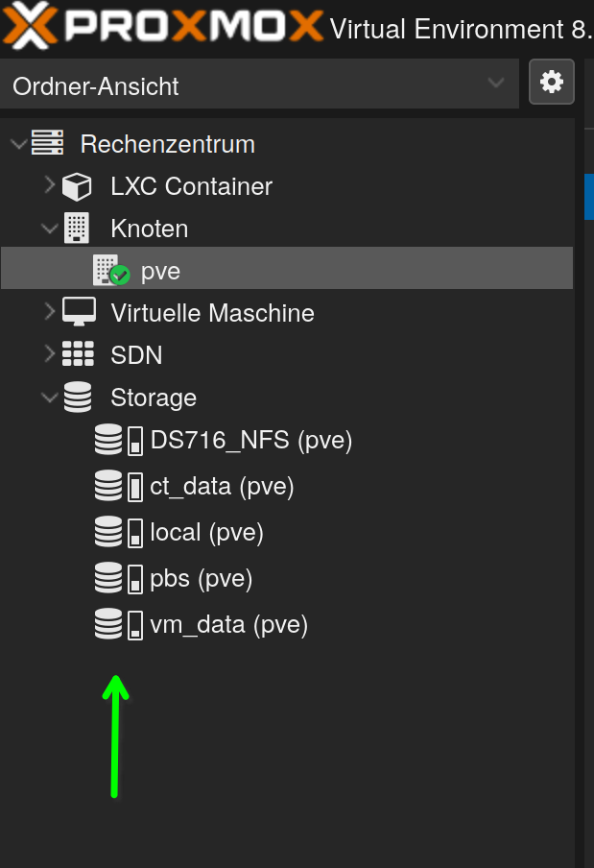Expand the SDN folder
This screenshot has width=594, height=868.
point(50,353)
